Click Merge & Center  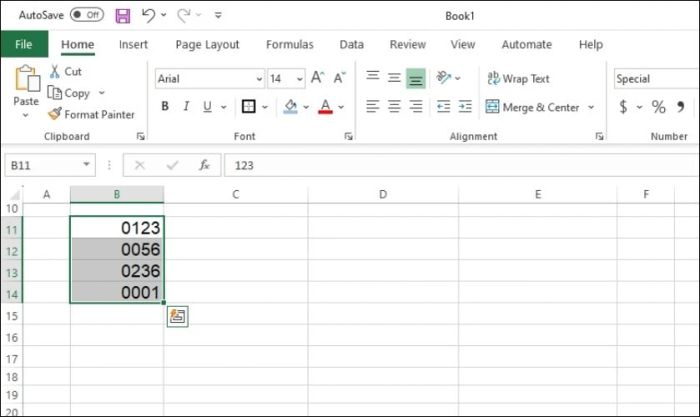pyautogui.click(x=533, y=107)
